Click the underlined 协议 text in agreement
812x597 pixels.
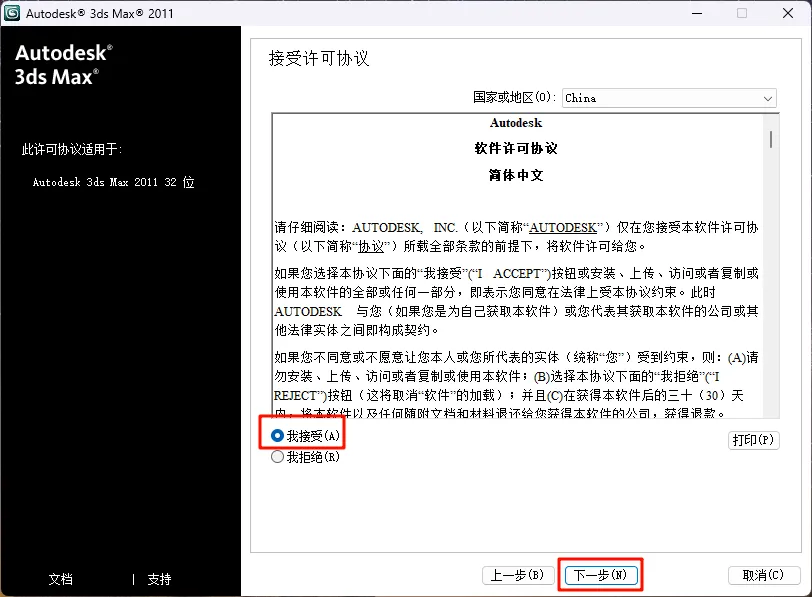point(371,246)
